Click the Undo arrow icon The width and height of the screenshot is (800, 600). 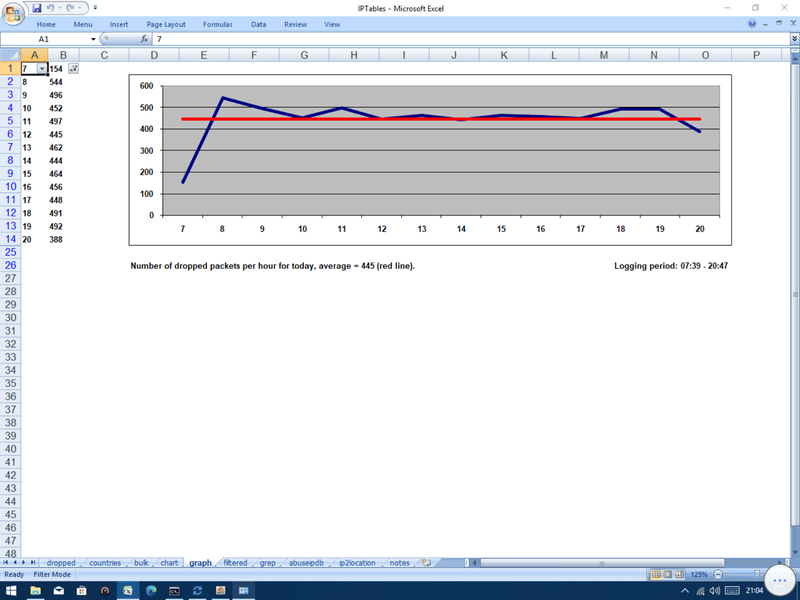[x=50, y=8]
